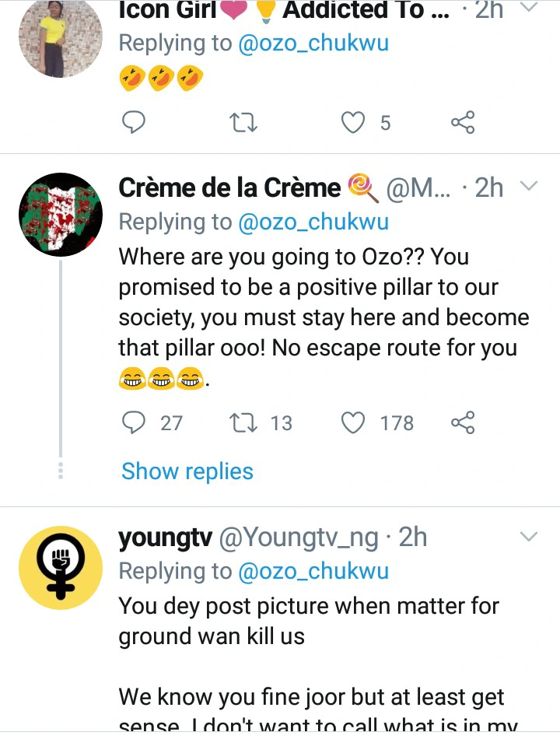Open @ozo_chukwu link in youngtv reply
The height and width of the screenshot is (739, 560).
[313, 571]
